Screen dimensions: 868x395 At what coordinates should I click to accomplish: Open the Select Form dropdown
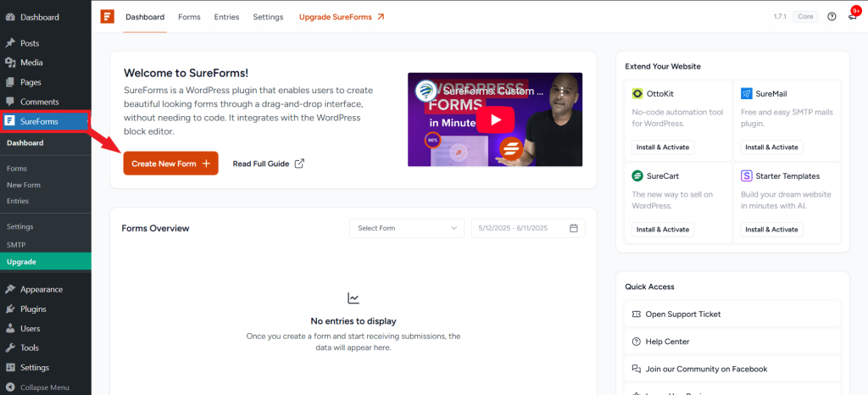(x=407, y=228)
